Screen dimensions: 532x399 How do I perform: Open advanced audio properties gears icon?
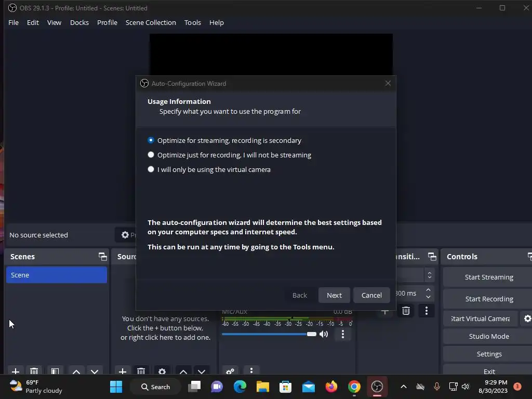point(230,371)
